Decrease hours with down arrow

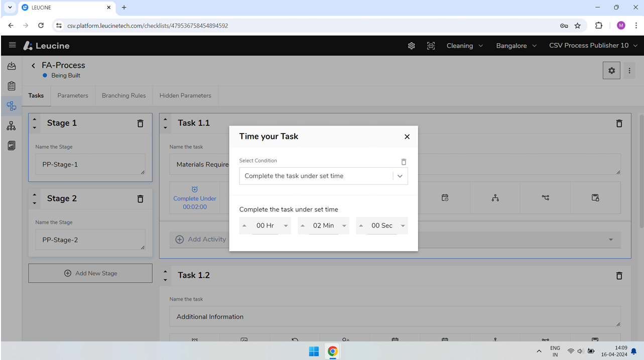point(286,226)
